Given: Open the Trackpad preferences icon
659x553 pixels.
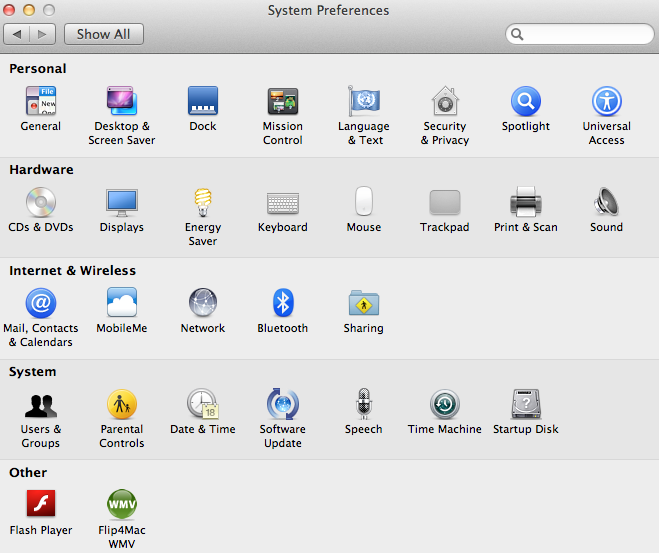Looking at the screenshot, I should pyautogui.click(x=445, y=202).
